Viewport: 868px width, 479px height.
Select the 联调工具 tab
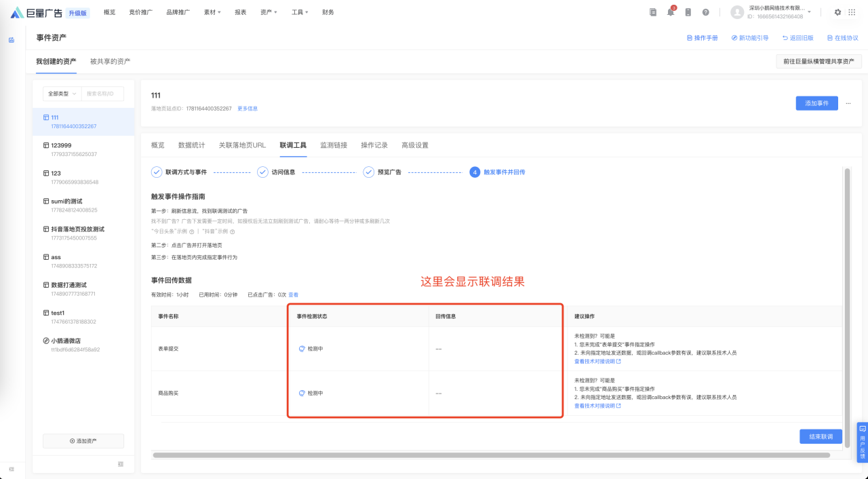293,145
